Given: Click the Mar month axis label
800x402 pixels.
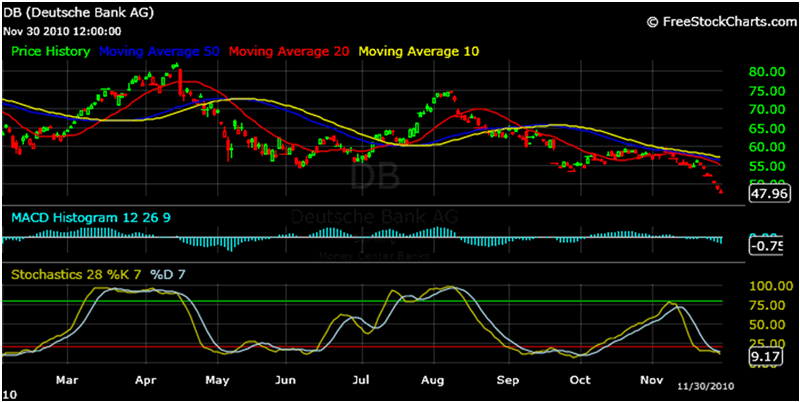Looking at the screenshot, I should click(x=68, y=380).
